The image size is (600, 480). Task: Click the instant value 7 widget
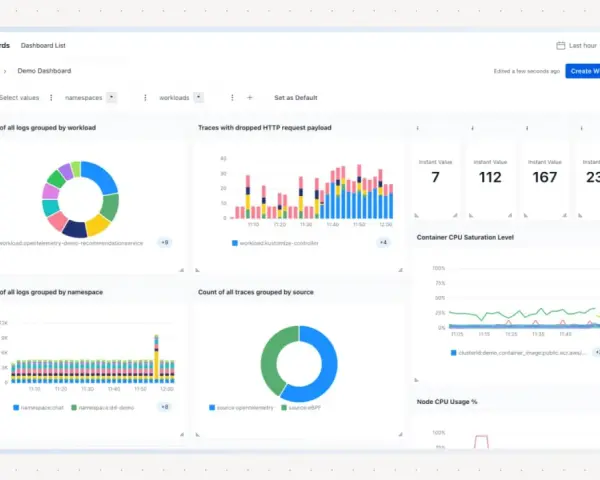(435, 177)
